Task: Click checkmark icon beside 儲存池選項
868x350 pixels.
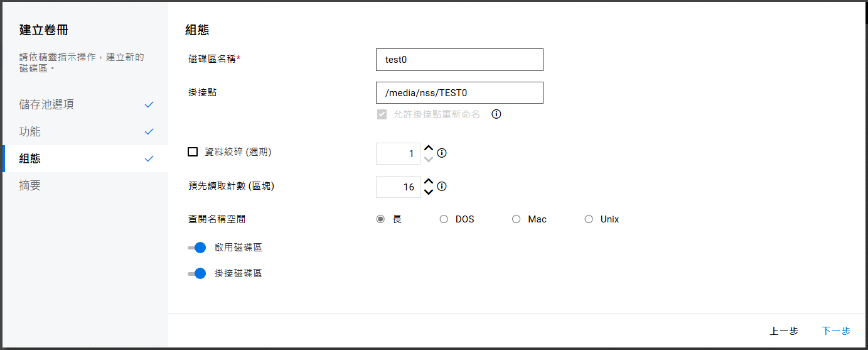Action: point(149,105)
